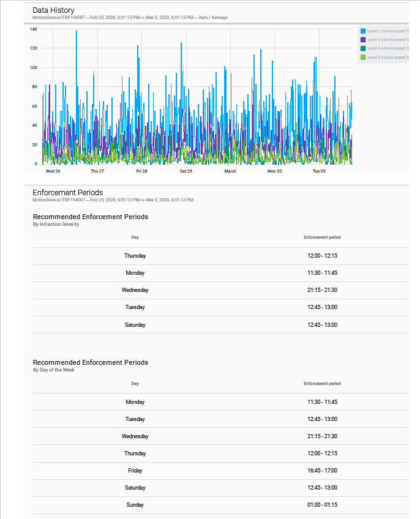Click the 'Sat 29' x-axis label

pos(186,171)
